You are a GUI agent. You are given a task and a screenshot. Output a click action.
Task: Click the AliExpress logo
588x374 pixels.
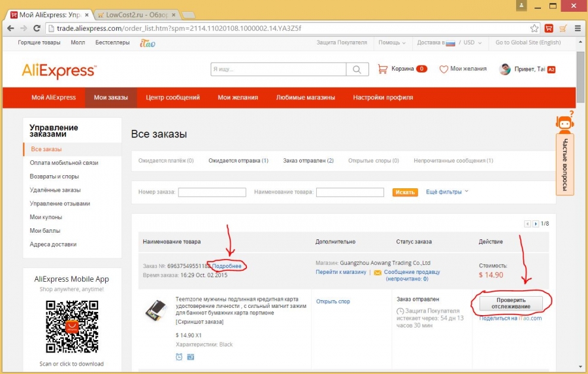59,71
